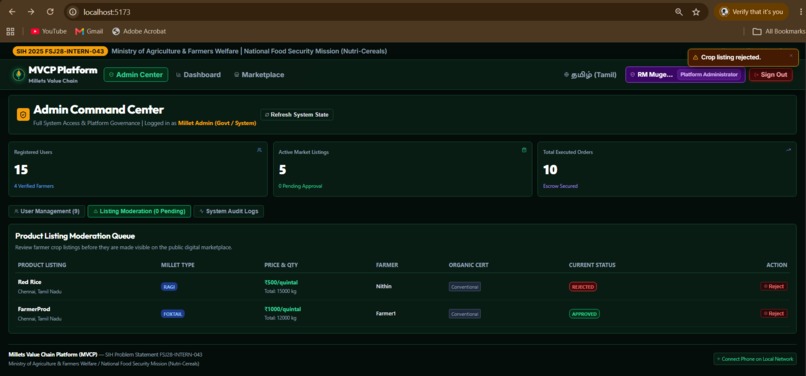Open YouTube bookmark
Screen dimensions: 806x376
click(x=48, y=31)
